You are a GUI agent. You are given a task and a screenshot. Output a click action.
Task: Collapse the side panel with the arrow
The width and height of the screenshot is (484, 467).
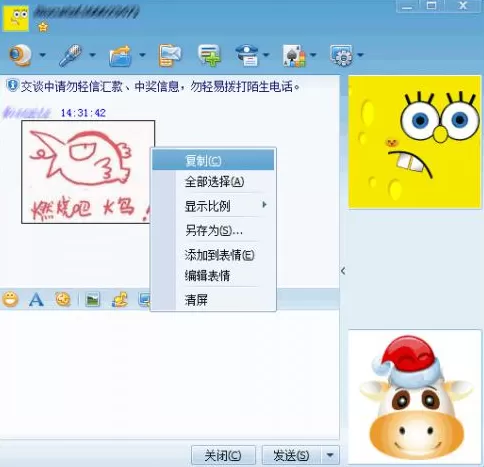tap(343, 271)
